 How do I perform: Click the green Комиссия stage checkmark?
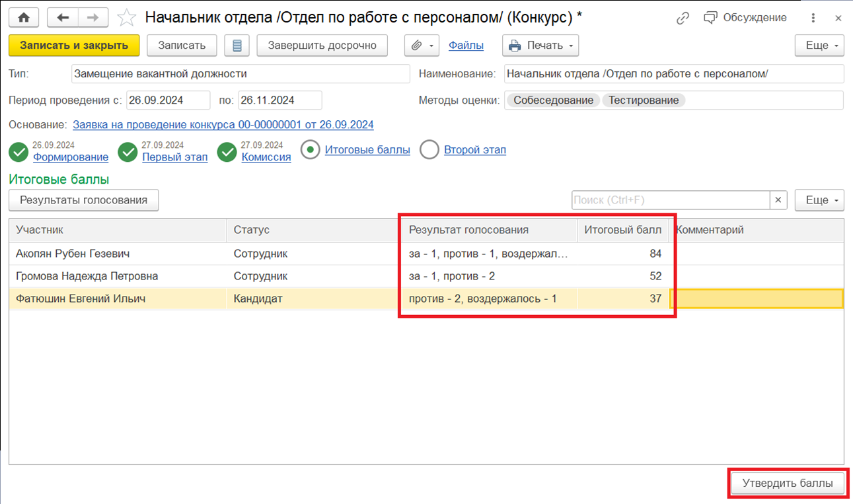pos(227,153)
